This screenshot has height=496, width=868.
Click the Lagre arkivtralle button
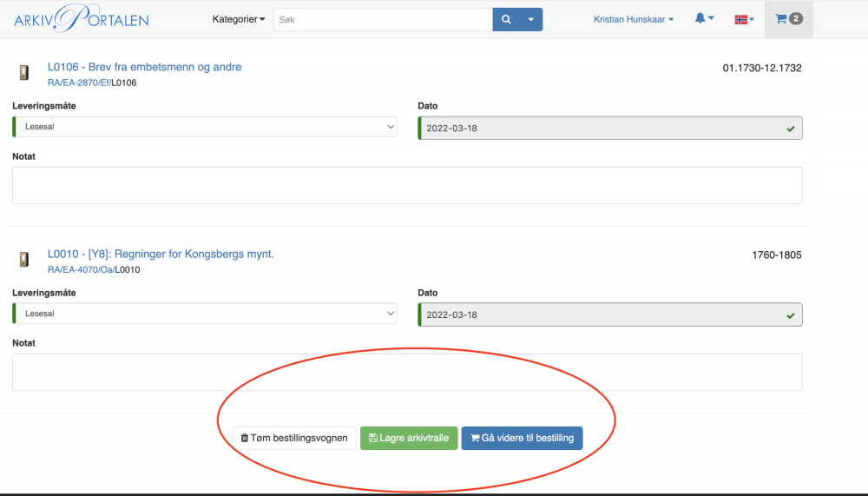coord(409,438)
